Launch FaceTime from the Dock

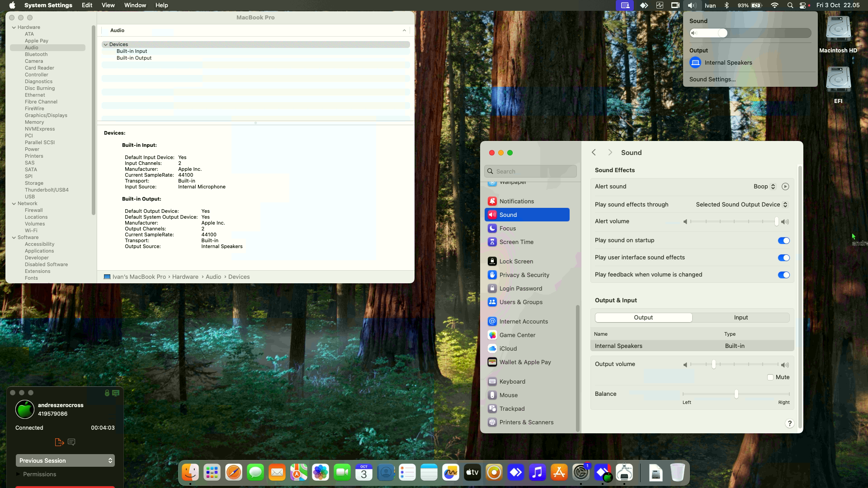pyautogui.click(x=342, y=473)
